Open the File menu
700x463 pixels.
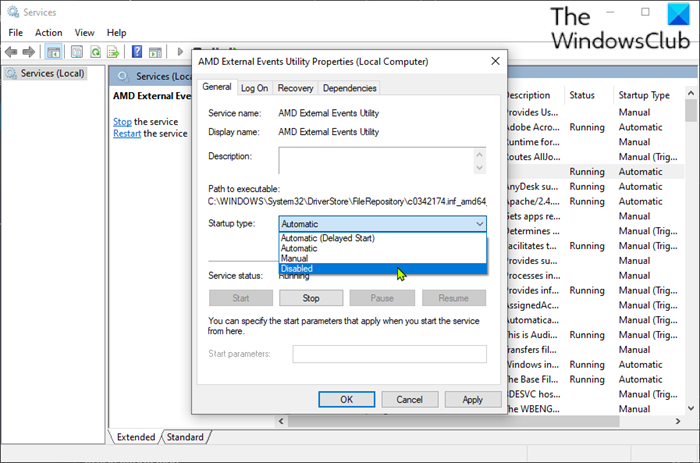coord(16,33)
